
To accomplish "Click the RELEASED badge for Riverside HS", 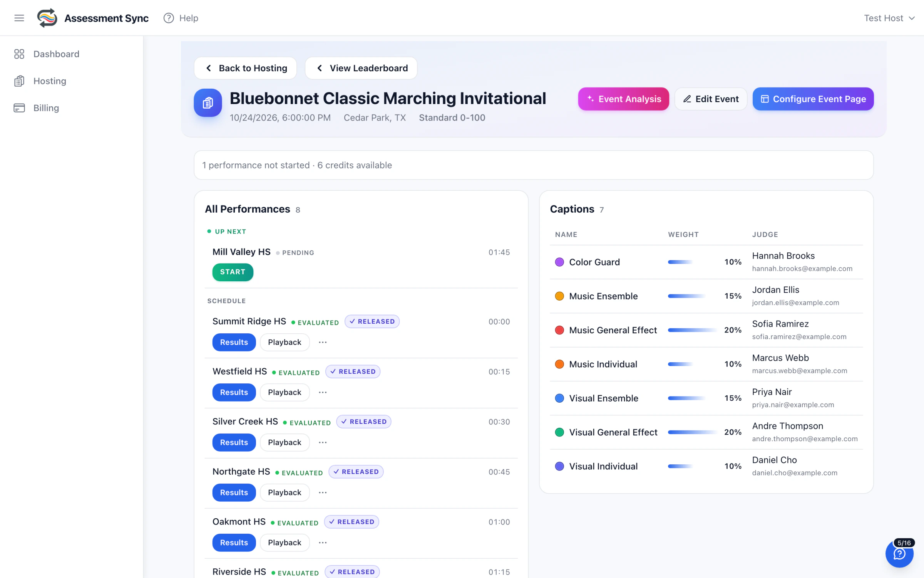I will coord(352,572).
